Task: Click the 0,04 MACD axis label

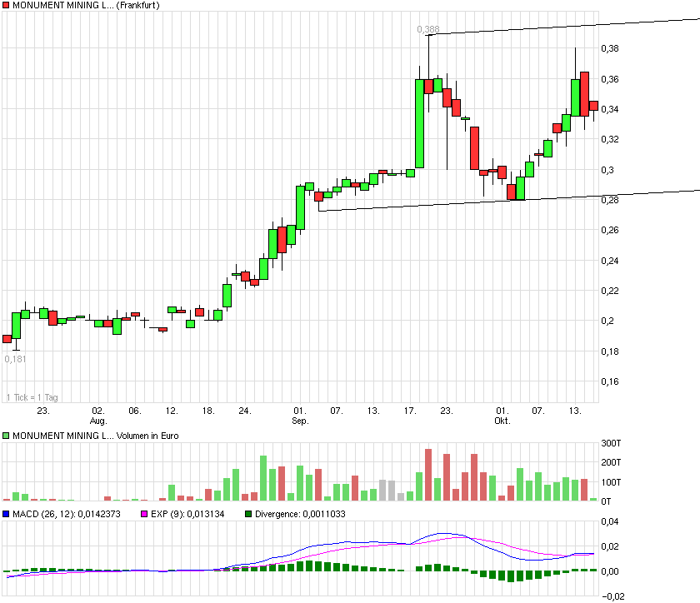Action: click(x=610, y=521)
